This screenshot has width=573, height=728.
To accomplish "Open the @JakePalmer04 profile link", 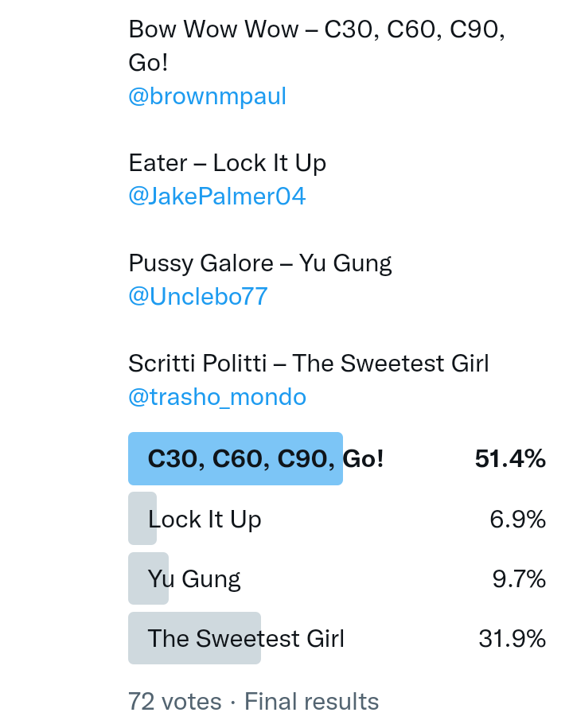I will click(216, 197).
